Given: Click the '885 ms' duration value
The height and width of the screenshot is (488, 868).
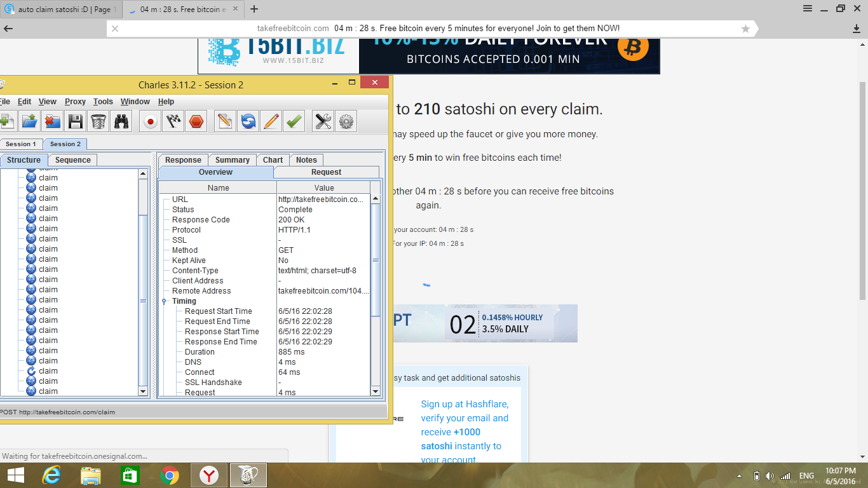Looking at the screenshot, I should pos(291,352).
